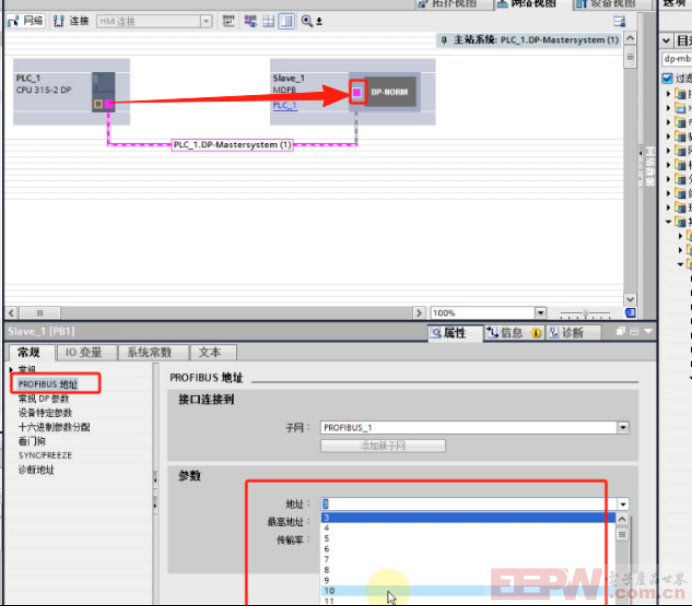Choose address 6 in the list
This screenshot has height=606, width=692.
click(x=468, y=549)
